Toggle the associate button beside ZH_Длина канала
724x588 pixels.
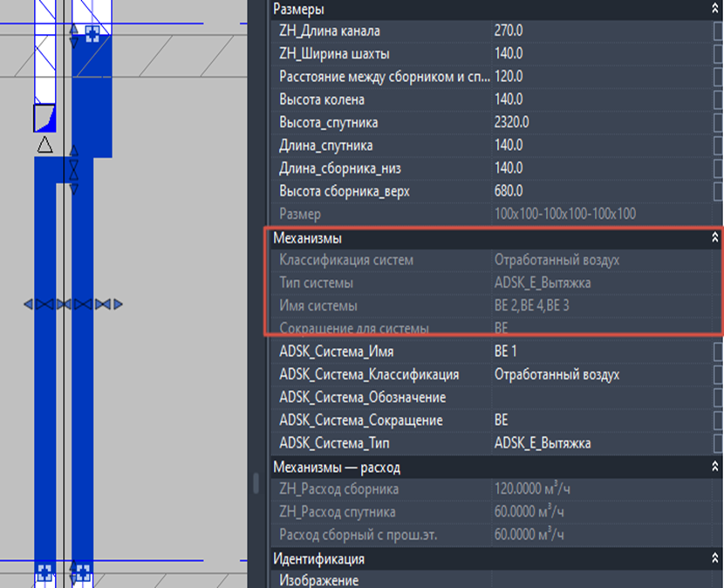pyautogui.click(x=719, y=31)
